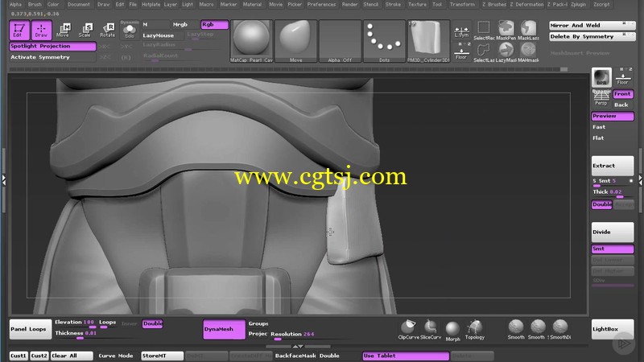Viewport: 644px width, 362px height.
Task: Select the Move transform icon
Action: (x=64, y=31)
